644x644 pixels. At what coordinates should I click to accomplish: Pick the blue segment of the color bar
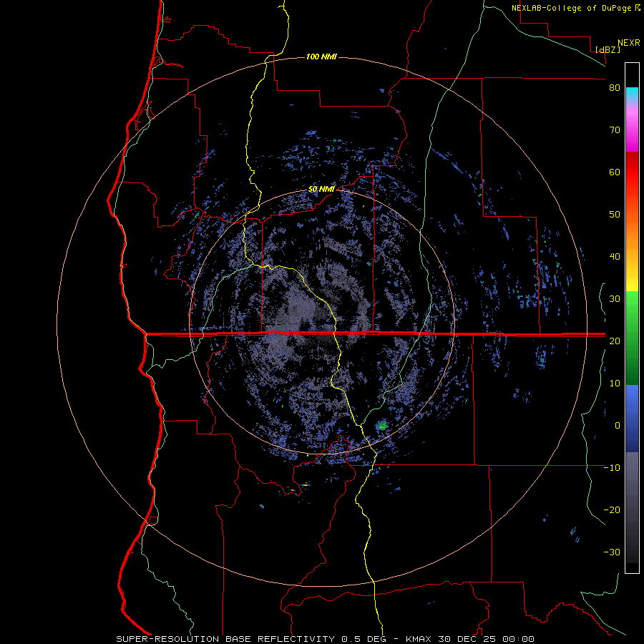point(632,418)
